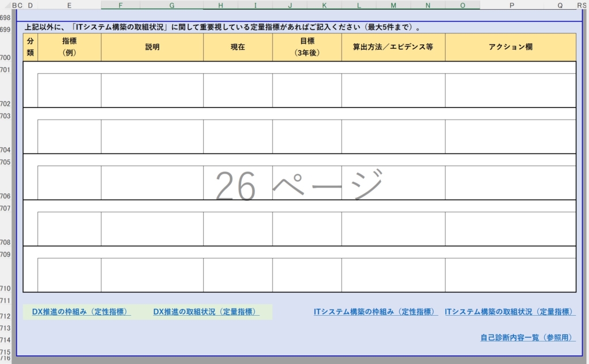
Task: Select the 説明 input cell in row 710
Action: click(x=152, y=275)
